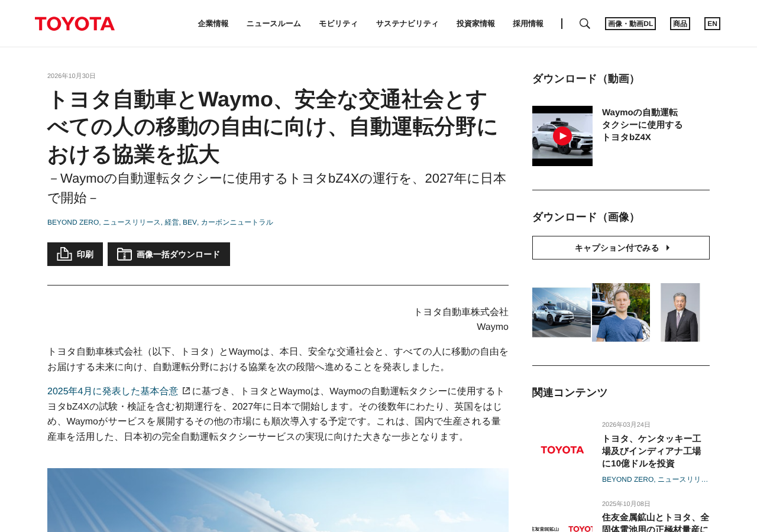Screen dimensions: 757x532
Task: Click the BEV tag link
Action: point(190,222)
